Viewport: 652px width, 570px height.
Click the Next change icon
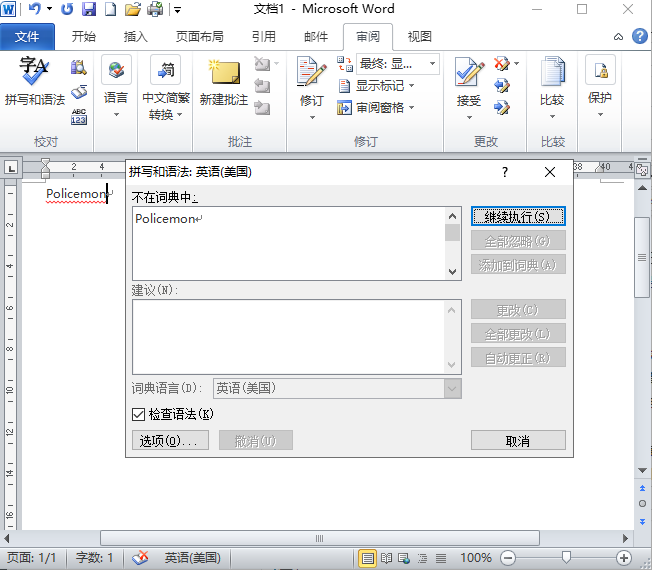point(502,108)
